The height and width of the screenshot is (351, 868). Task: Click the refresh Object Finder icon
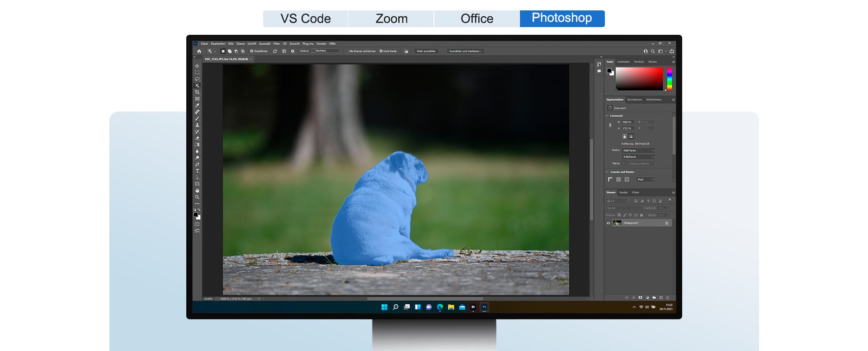point(275,51)
